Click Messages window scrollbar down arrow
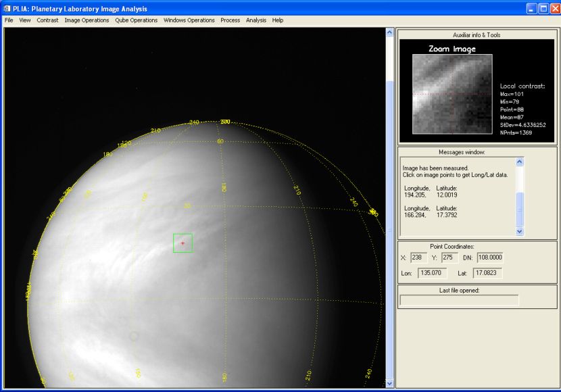561x392 pixels. point(520,231)
